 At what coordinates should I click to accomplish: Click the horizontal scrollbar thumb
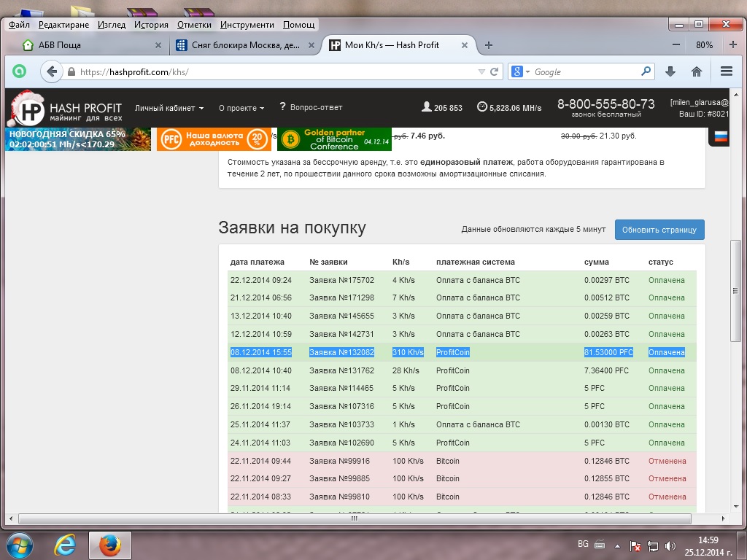[x=355, y=518]
